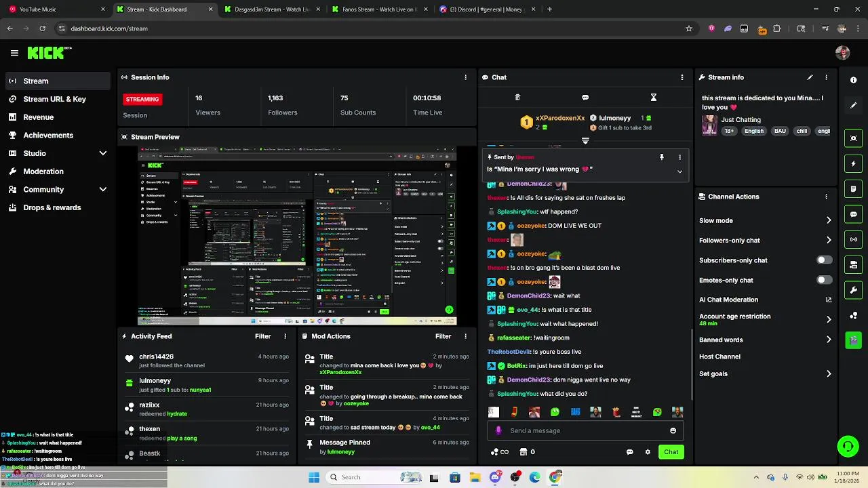Viewport: 868px width, 488px height.
Task: Open Stream URL & Key page
Action: point(55,99)
